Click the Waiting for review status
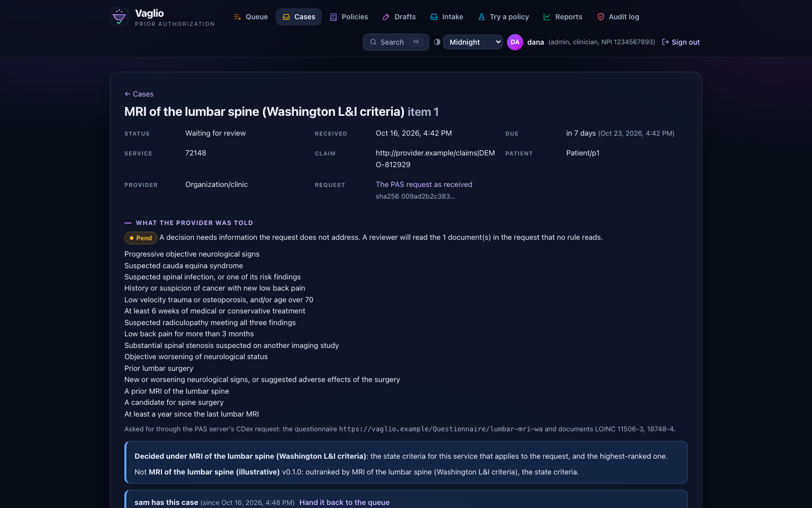 [x=215, y=133]
